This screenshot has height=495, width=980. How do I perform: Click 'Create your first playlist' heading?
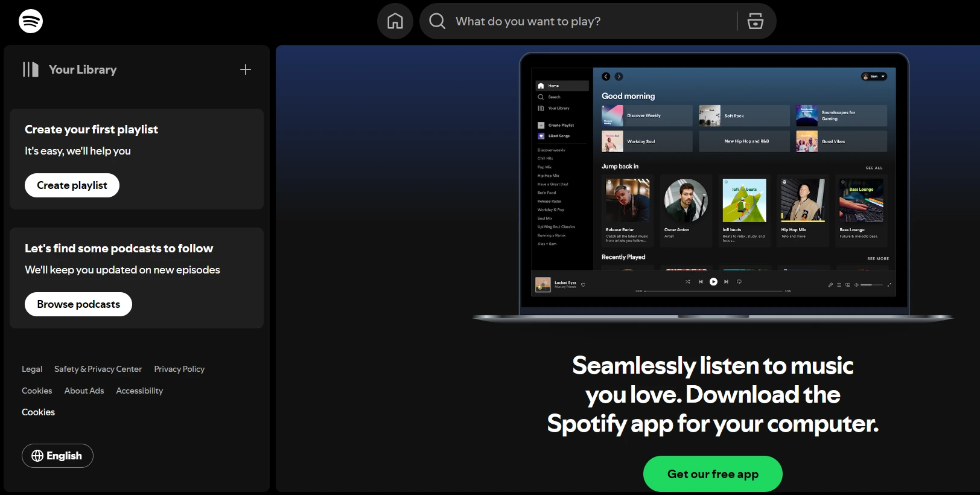91,129
